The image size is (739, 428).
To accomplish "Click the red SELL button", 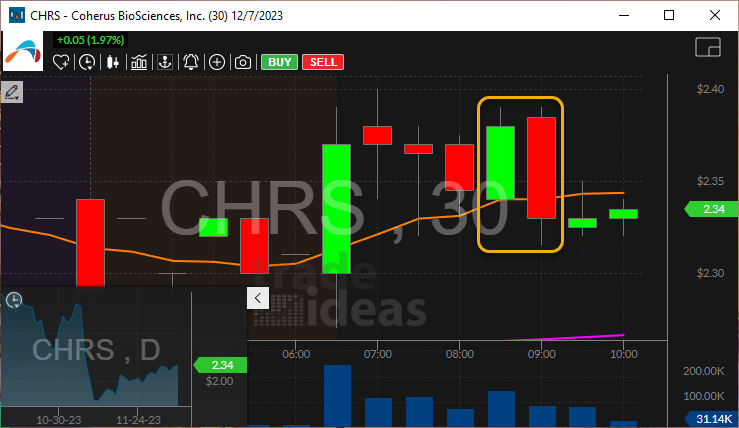I will [323, 62].
